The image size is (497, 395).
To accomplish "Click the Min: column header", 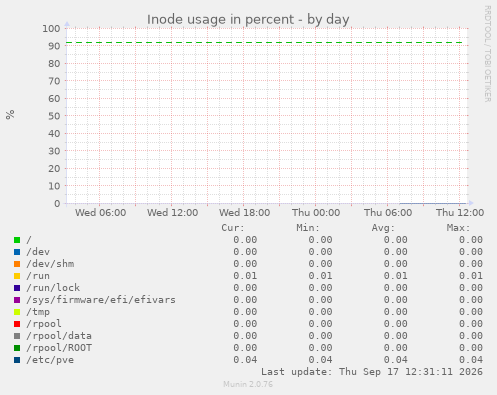I will click(x=308, y=228).
